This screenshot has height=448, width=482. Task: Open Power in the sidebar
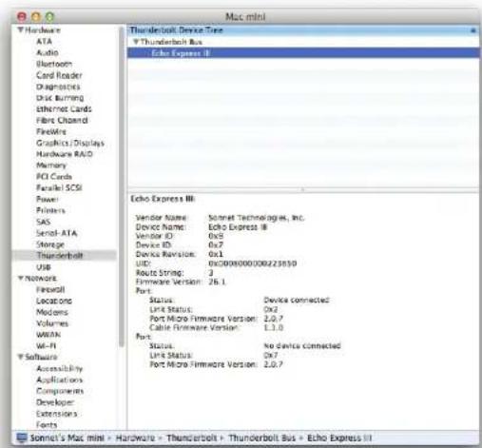pyautogui.click(x=48, y=199)
